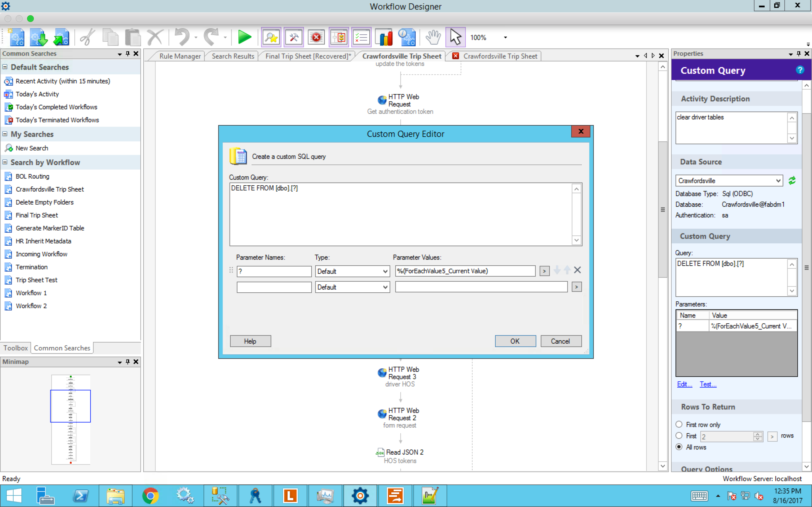
Task: Click OK in Custom Query Editor
Action: (515, 341)
